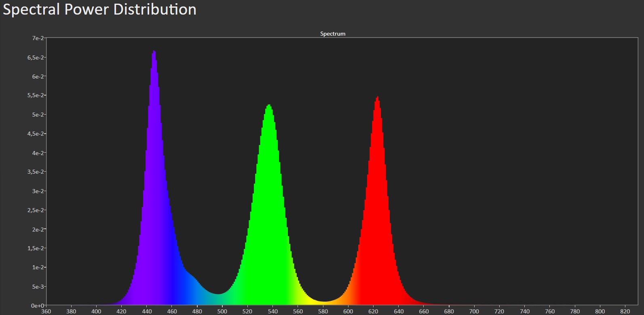Click the 2e-2 y-axis label
The width and height of the screenshot is (644, 315).
click(38, 230)
